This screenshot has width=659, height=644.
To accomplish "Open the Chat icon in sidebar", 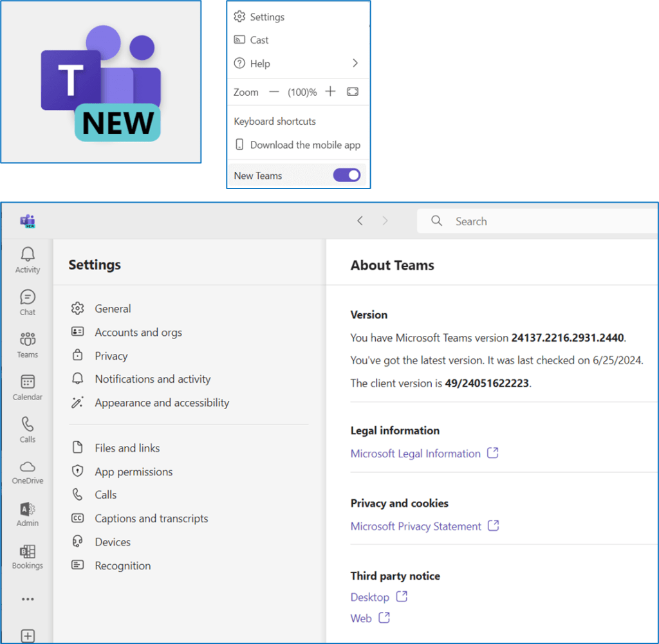I will click(x=28, y=297).
